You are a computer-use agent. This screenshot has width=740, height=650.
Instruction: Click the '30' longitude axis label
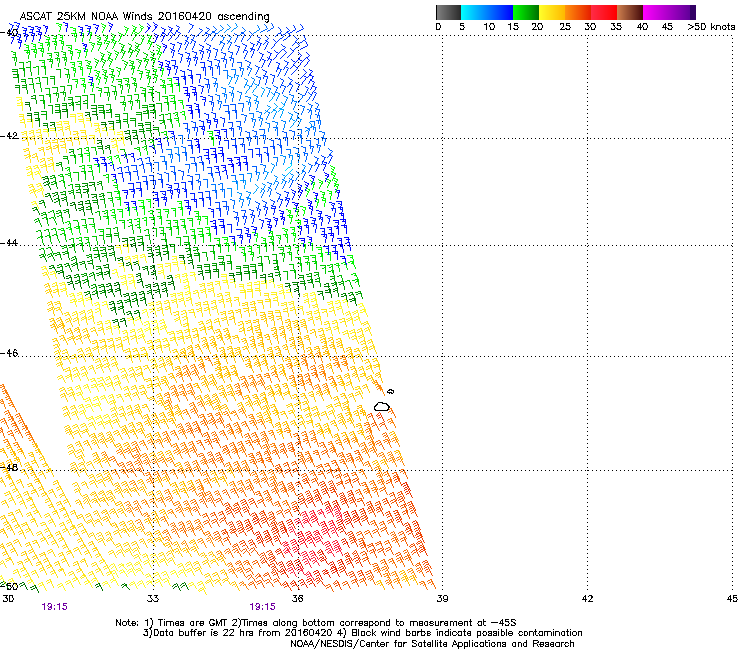tap(8, 599)
